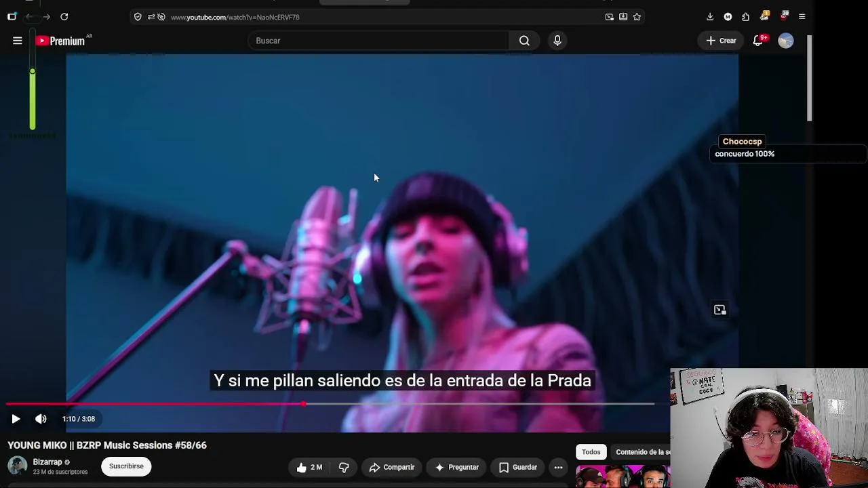Bookmark this page with the star
Viewport: 868px width, 488px height.
pos(637,17)
